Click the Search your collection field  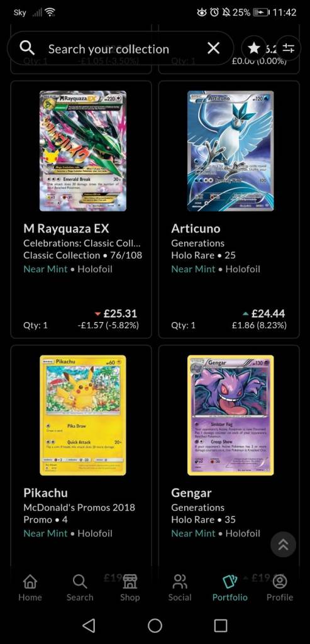pos(120,48)
